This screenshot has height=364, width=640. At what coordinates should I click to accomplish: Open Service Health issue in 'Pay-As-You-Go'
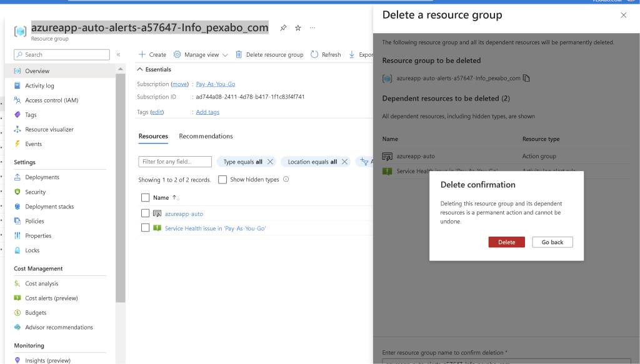(x=215, y=229)
